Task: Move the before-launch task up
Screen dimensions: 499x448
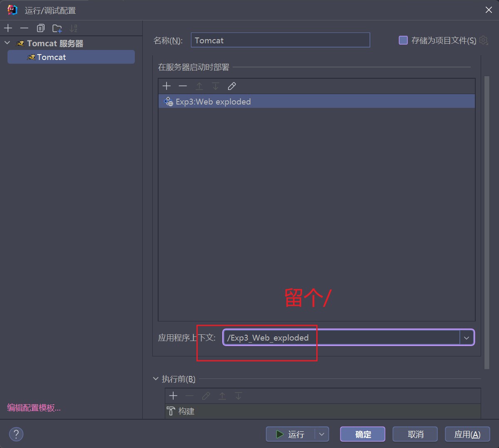Action: pos(222,396)
